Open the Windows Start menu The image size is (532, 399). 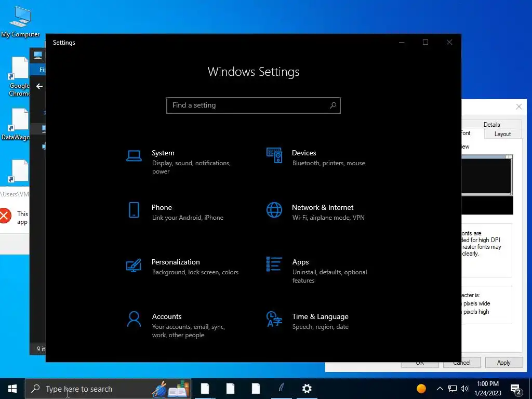coord(12,389)
